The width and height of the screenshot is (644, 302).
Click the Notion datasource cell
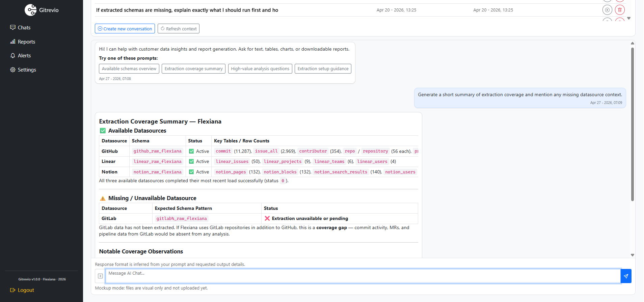[x=114, y=172]
